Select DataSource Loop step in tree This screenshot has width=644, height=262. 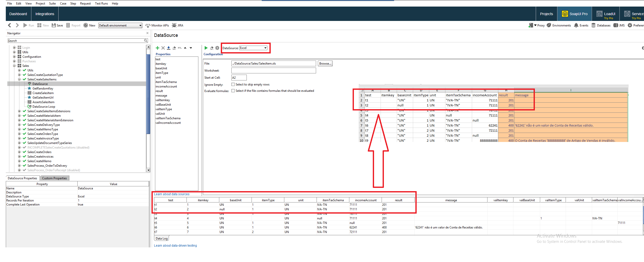pyautogui.click(x=44, y=107)
